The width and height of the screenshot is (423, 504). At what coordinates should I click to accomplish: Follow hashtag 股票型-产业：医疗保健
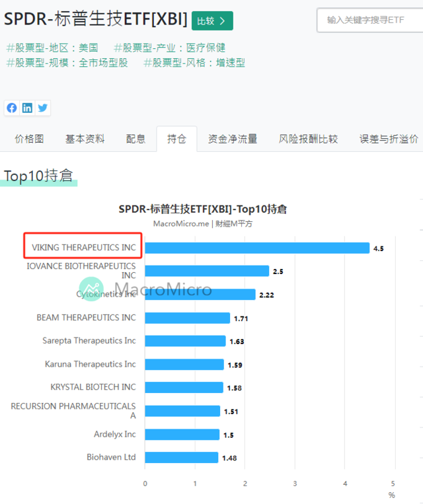169,48
